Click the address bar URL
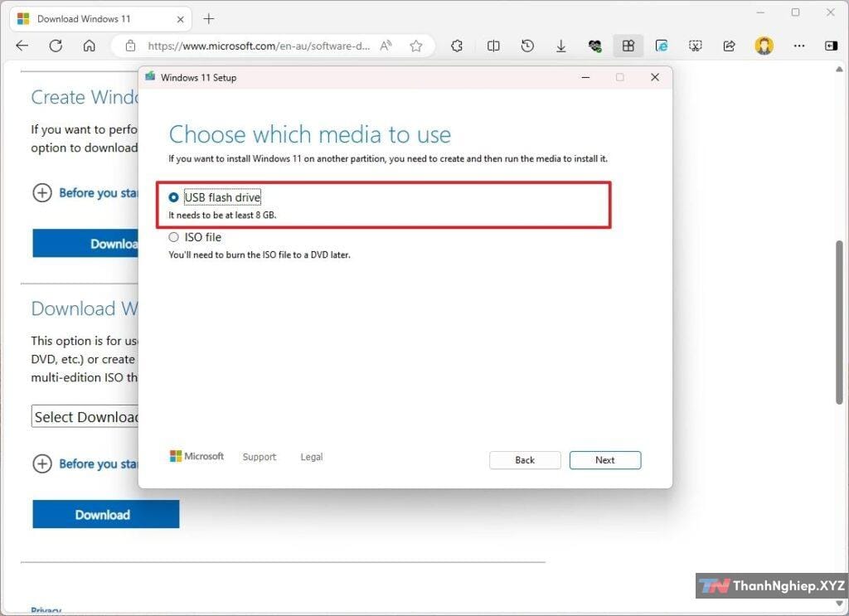 click(259, 46)
